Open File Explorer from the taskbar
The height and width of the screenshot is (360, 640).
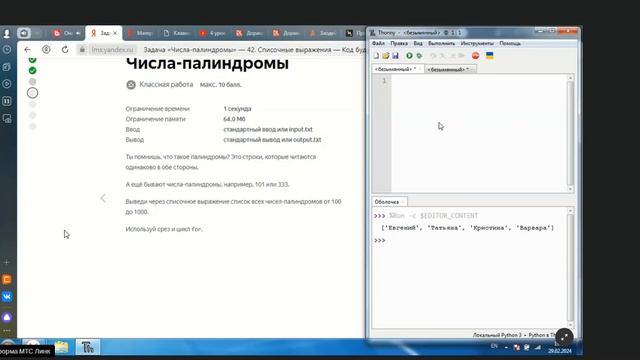coord(62,348)
